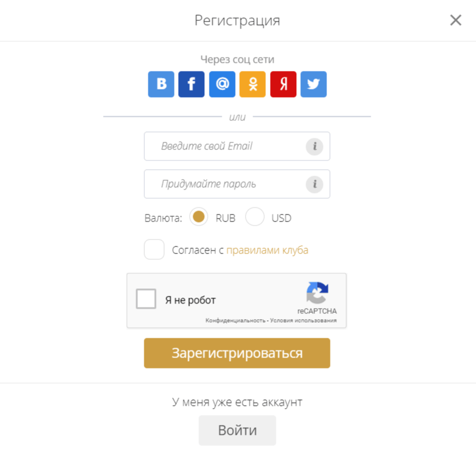Sign up with the VKontakte icon
Viewport: 476px width, 454px height.
point(161,84)
